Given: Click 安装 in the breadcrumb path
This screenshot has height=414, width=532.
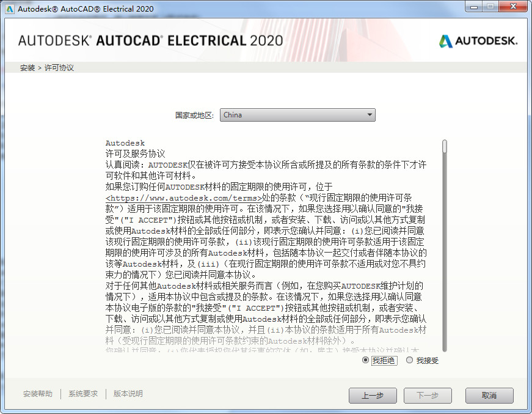Looking at the screenshot, I should [27, 68].
